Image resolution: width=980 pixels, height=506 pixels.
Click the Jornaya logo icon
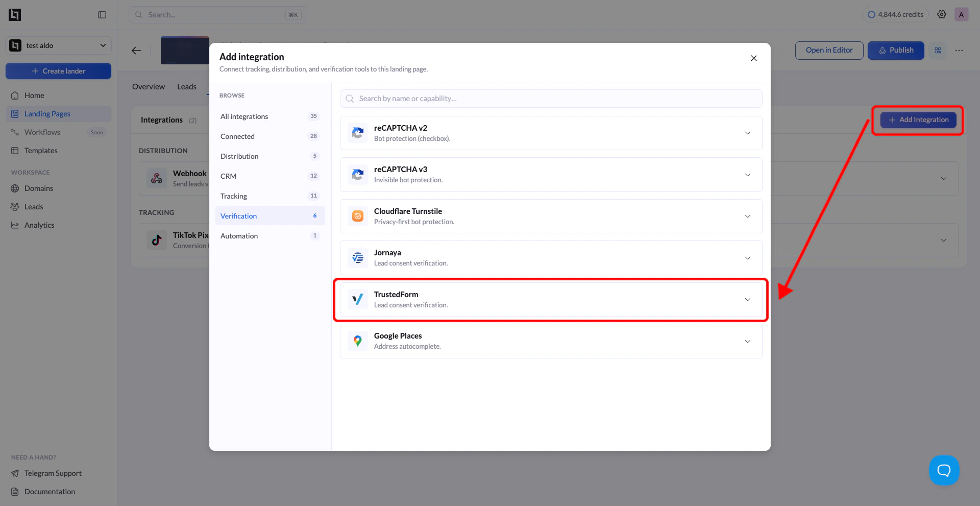click(x=358, y=258)
